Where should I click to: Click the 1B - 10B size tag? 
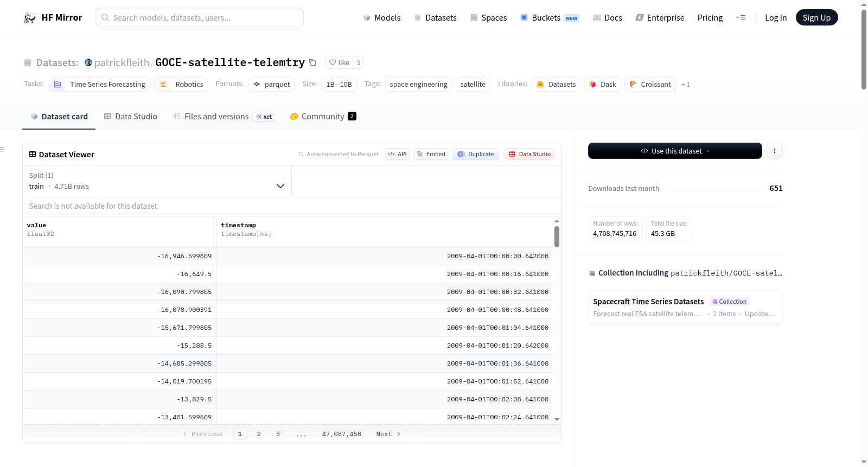pyautogui.click(x=339, y=84)
